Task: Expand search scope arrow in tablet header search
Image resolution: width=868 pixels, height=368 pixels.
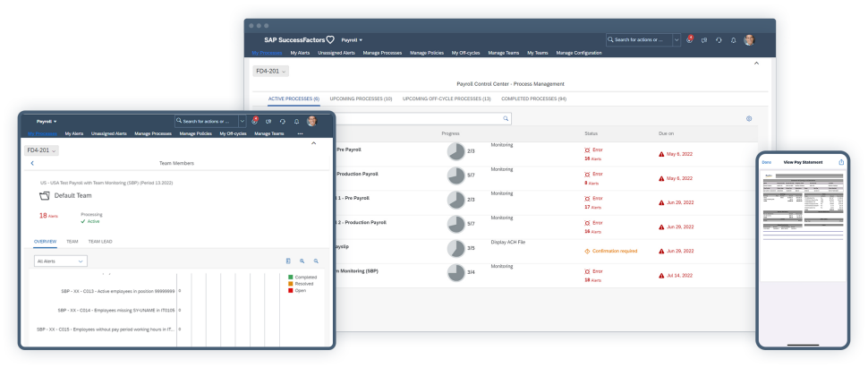Action: pyautogui.click(x=243, y=122)
